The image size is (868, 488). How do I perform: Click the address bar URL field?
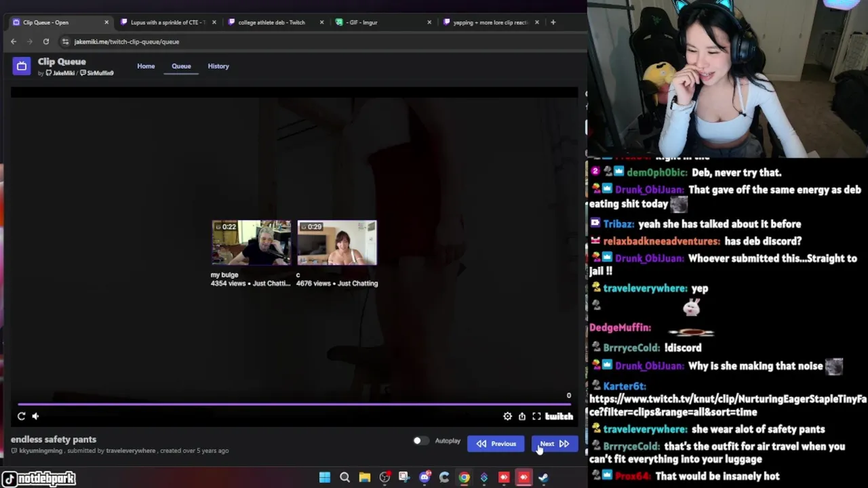click(x=312, y=41)
